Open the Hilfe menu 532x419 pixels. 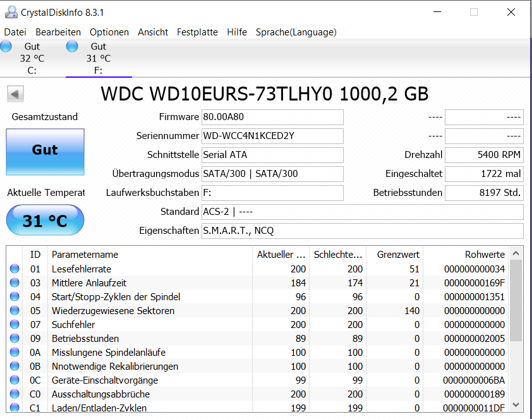[x=237, y=32]
